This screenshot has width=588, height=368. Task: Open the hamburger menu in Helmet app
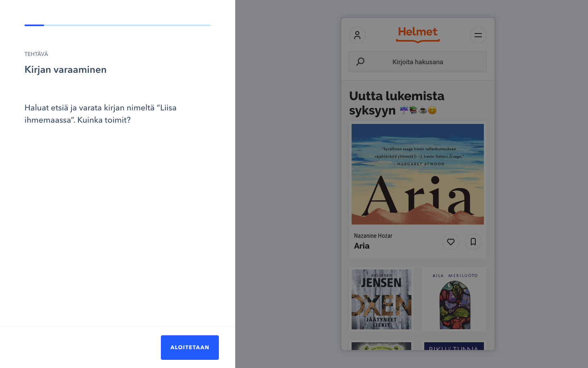(x=478, y=35)
